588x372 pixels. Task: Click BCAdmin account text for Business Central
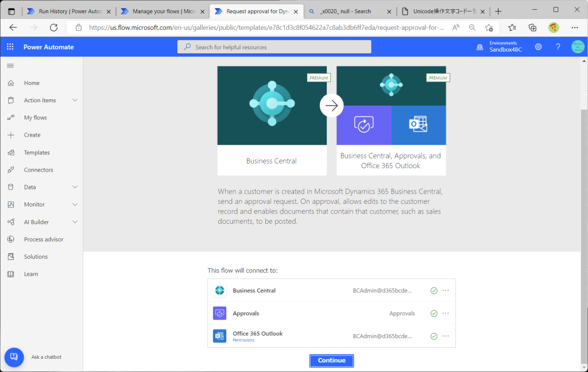(382, 290)
